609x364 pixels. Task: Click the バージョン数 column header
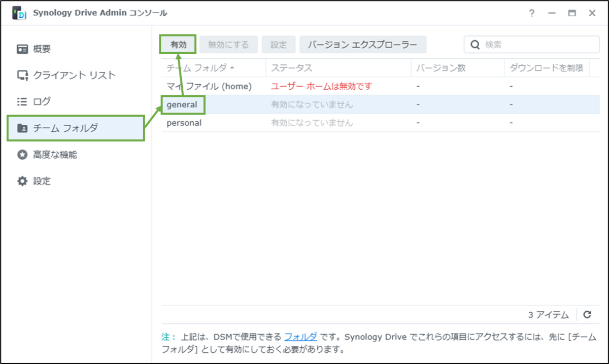pos(458,68)
